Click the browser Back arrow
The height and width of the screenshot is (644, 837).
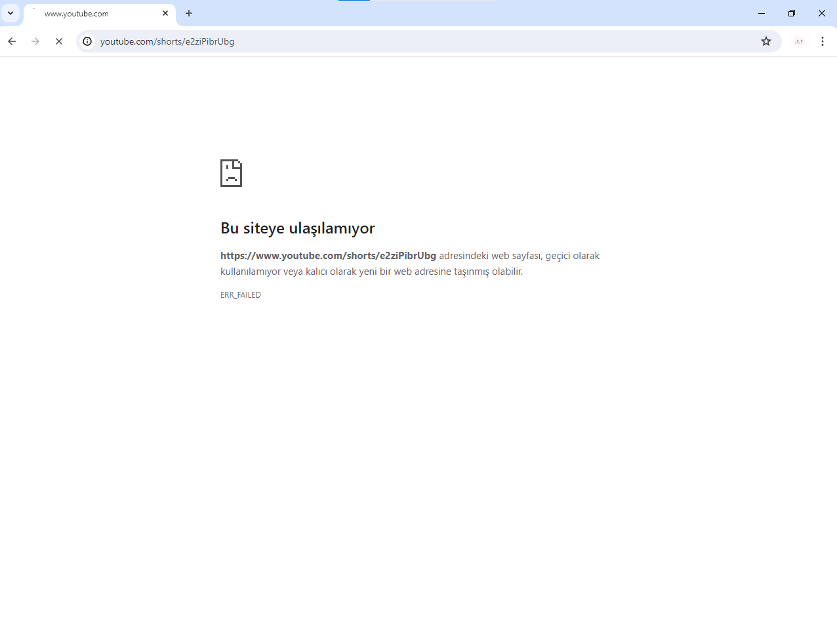[x=12, y=41]
